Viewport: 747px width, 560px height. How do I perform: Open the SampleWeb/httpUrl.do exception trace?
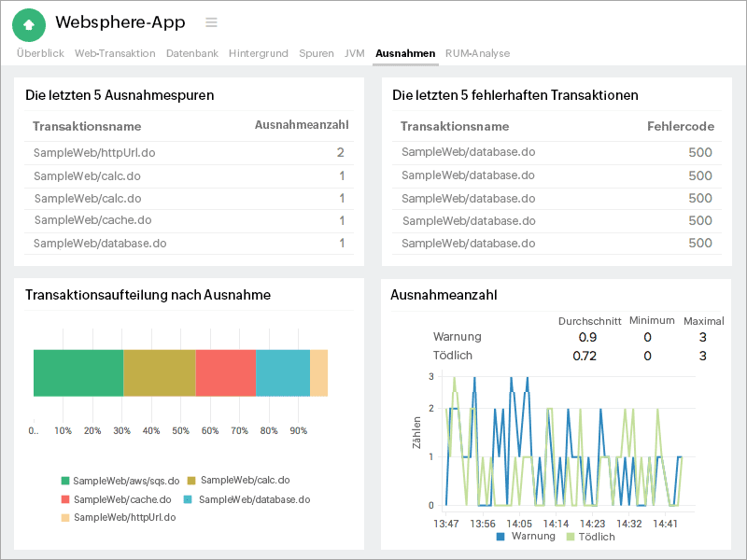(x=94, y=153)
